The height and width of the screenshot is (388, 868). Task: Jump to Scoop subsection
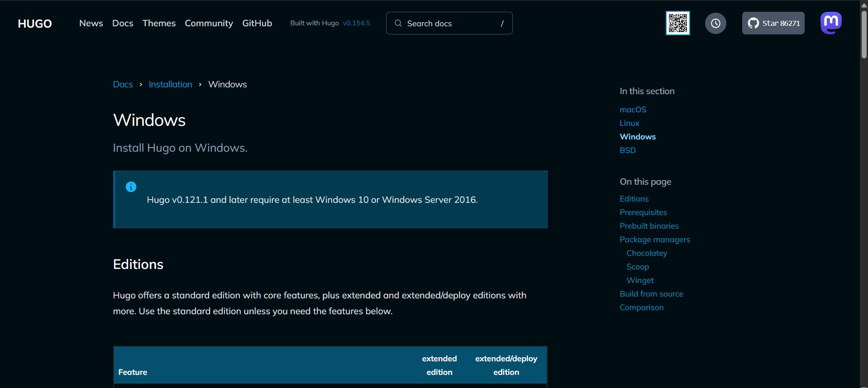point(637,267)
